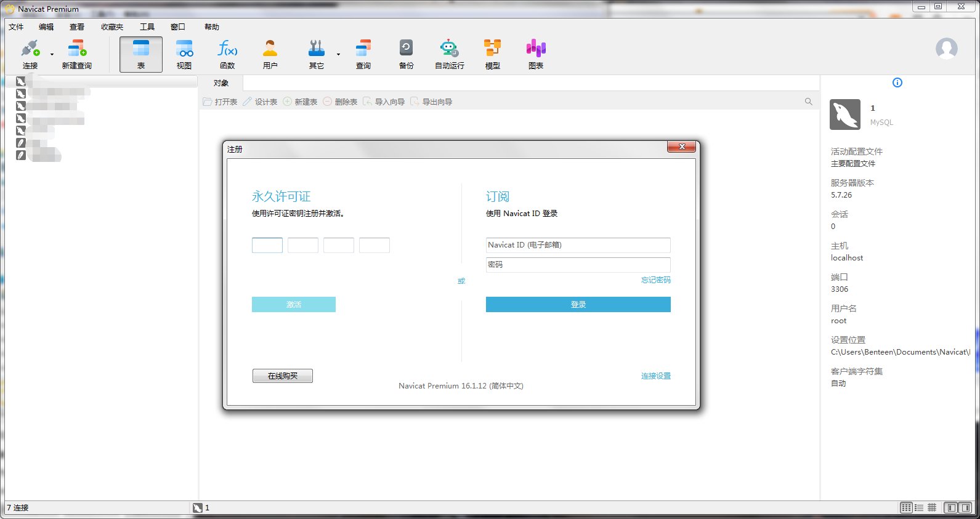The width and height of the screenshot is (980, 519).
Task: Expand the 其它 dropdown arrow
Action: click(x=338, y=54)
